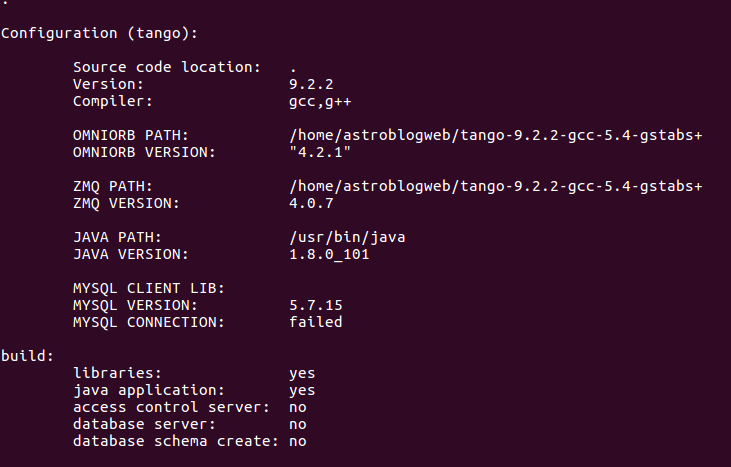The height and width of the screenshot is (467, 731).
Task: Click the 'MYSQL CONNECTION:' label
Action: pos(149,322)
